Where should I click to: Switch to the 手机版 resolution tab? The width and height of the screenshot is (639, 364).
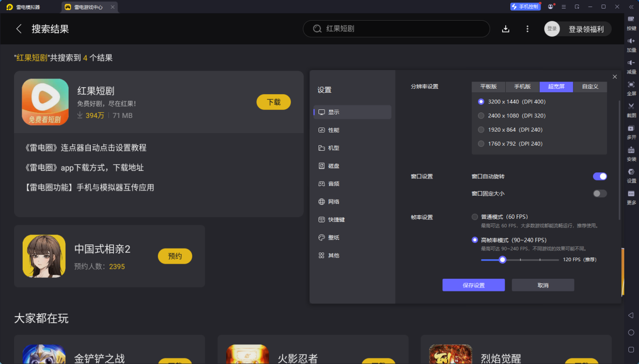[522, 86]
